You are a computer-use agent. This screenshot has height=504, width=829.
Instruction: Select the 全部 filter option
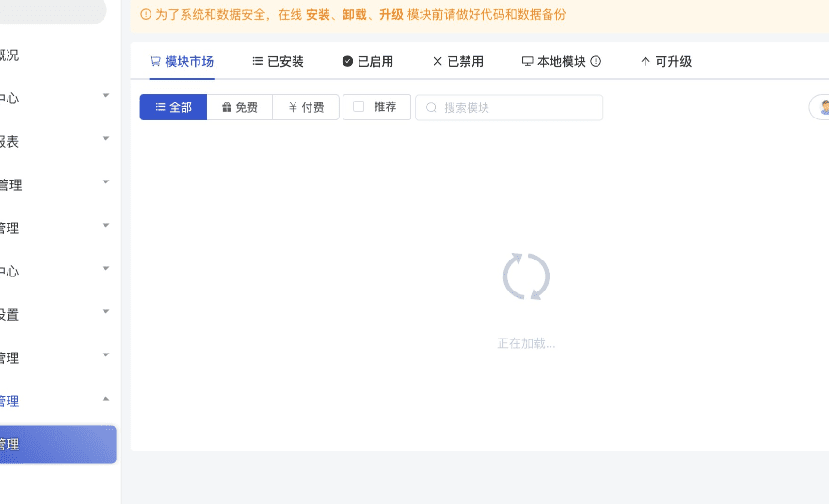coord(173,108)
